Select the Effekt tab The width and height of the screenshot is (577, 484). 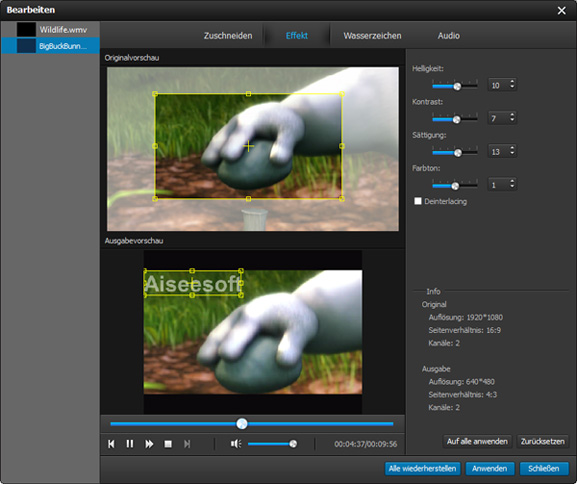tap(297, 36)
